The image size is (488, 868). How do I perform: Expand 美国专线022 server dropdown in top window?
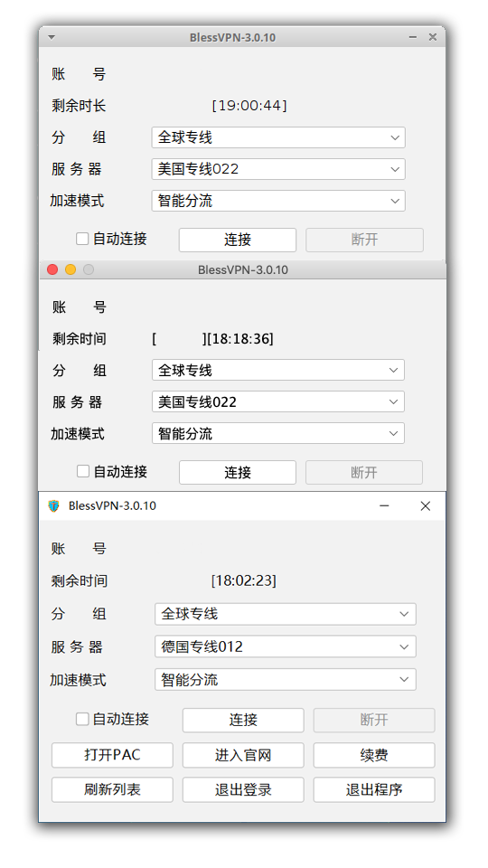coord(278,169)
